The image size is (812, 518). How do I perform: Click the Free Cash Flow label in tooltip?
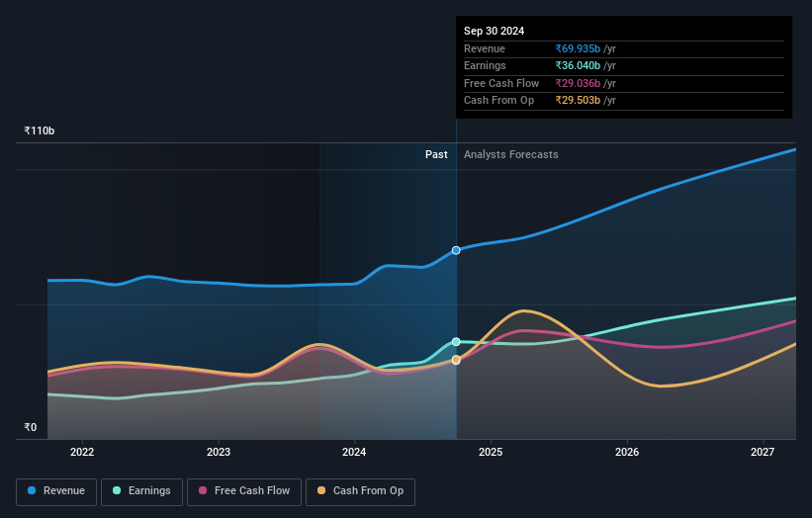coord(501,83)
